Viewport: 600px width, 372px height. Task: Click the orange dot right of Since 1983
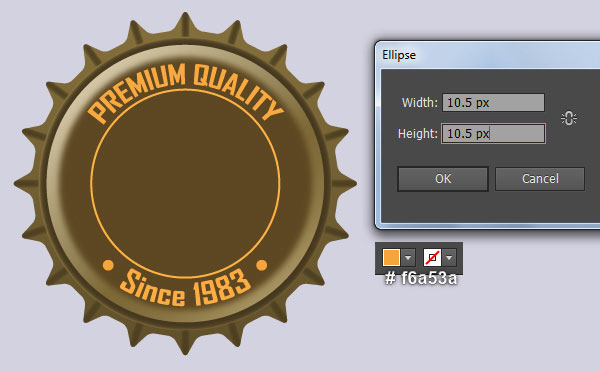(x=262, y=265)
